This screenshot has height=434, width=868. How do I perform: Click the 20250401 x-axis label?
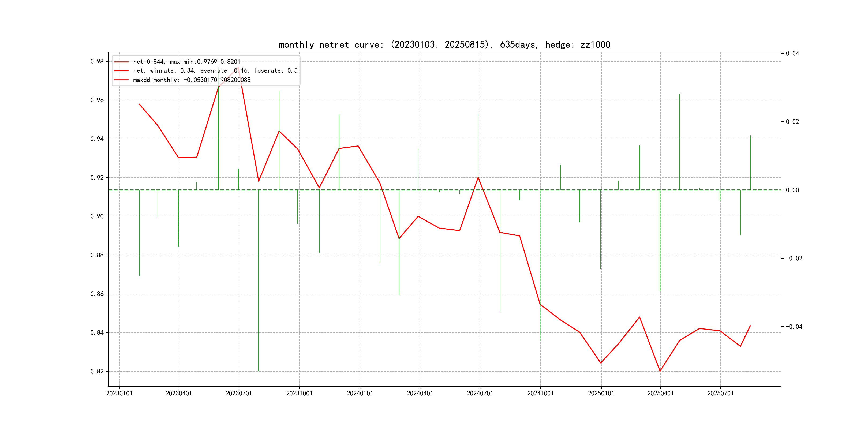pyautogui.click(x=660, y=394)
